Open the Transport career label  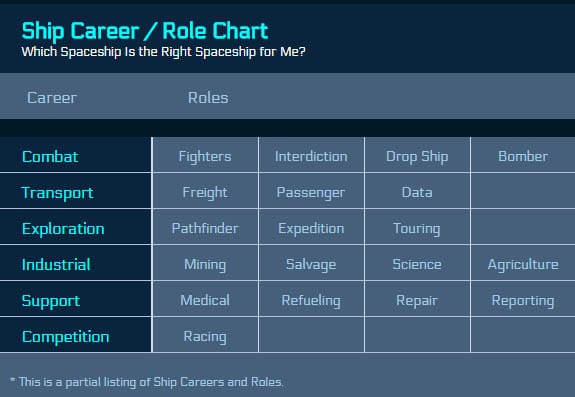[58, 193]
